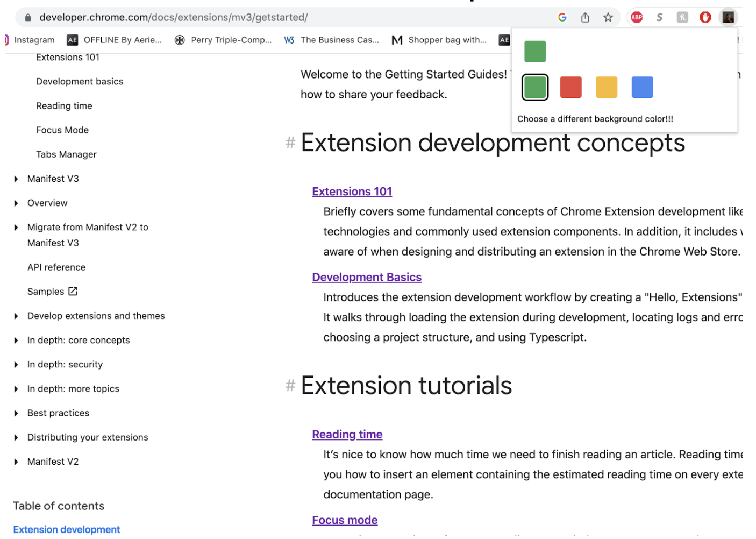Screen dimensions: 756x539
Task: Click the bookmark star icon in address bar
Action: (608, 18)
